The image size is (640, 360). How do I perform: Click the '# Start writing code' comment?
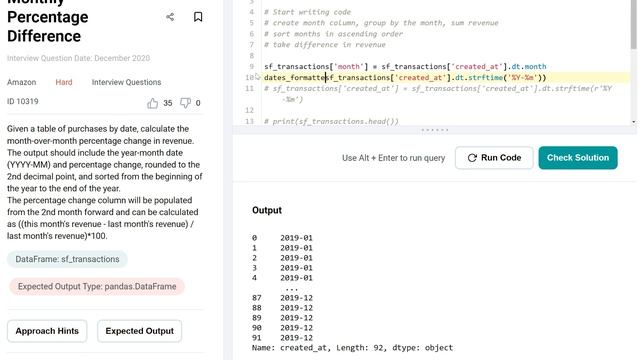(x=307, y=12)
